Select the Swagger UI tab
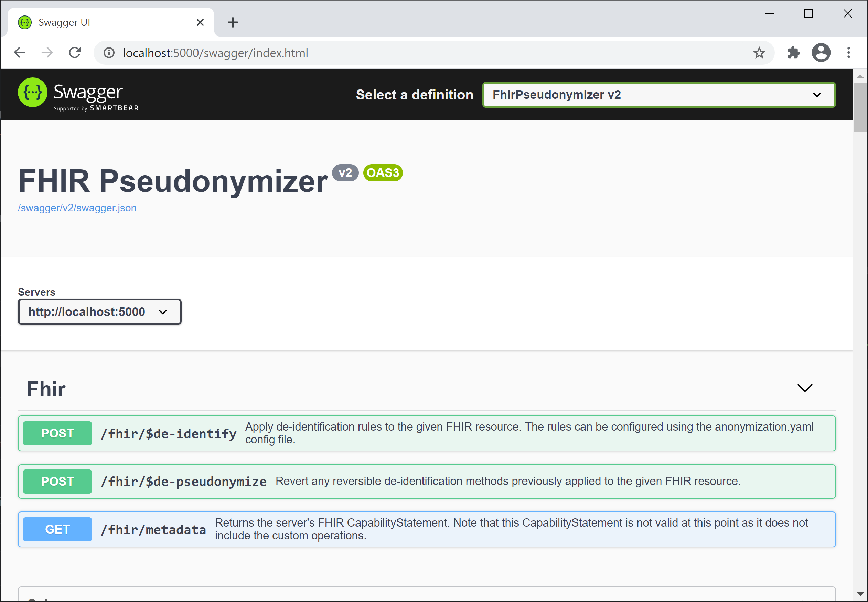 tap(111, 22)
